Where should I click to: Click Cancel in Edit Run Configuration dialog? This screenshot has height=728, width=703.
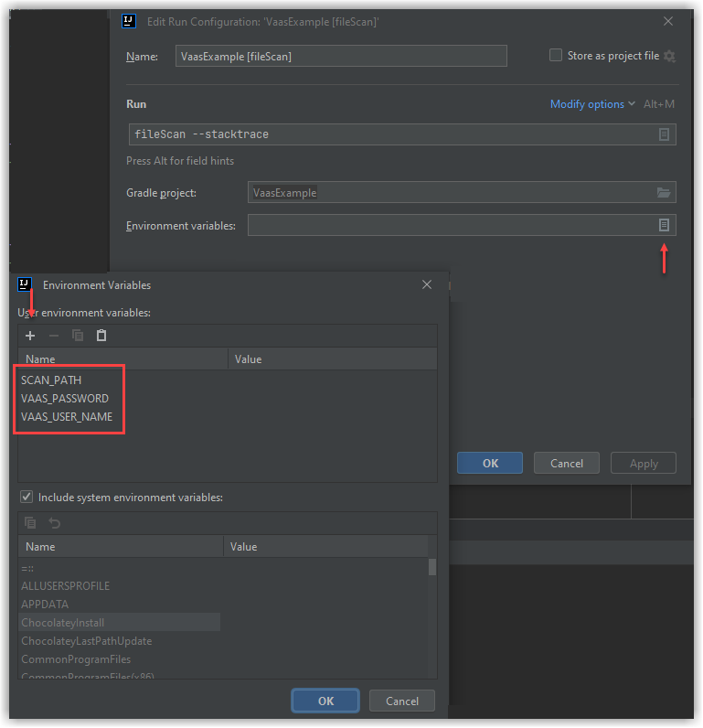pos(567,463)
